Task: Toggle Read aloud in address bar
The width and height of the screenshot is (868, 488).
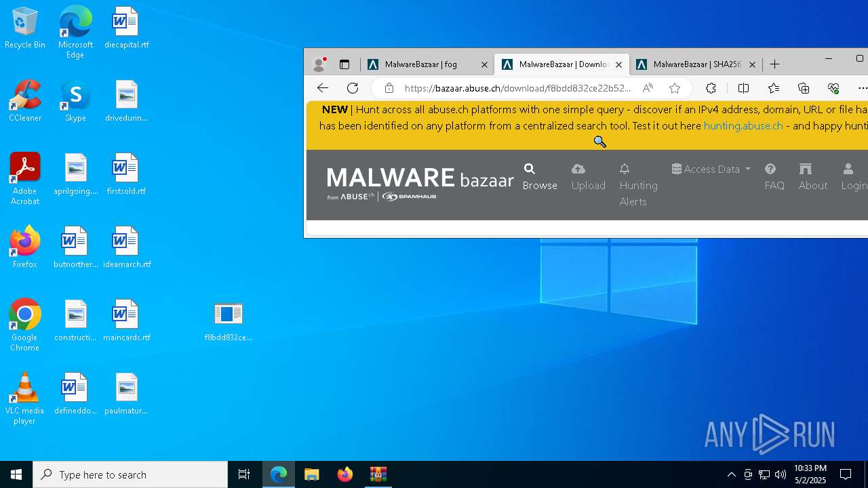Action: point(648,88)
